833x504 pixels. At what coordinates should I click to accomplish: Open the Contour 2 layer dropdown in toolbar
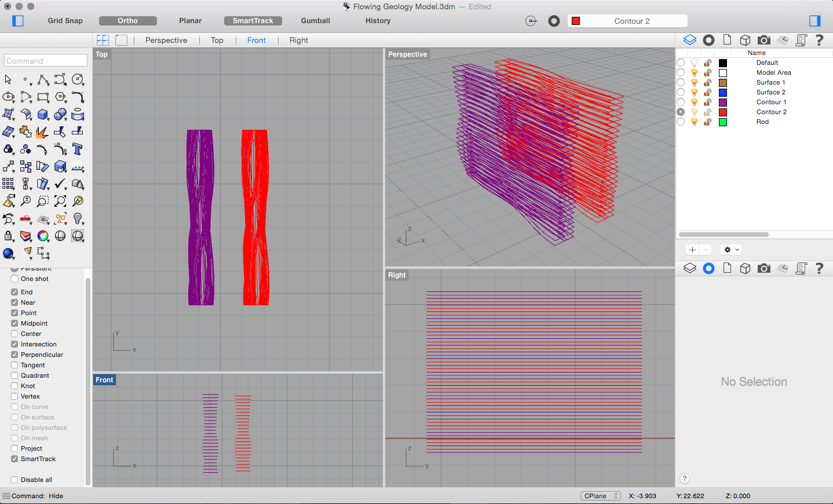[627, 21]
